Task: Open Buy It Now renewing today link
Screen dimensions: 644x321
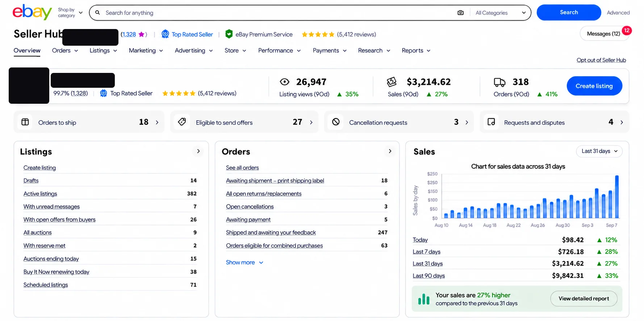Action: (56, 272)
